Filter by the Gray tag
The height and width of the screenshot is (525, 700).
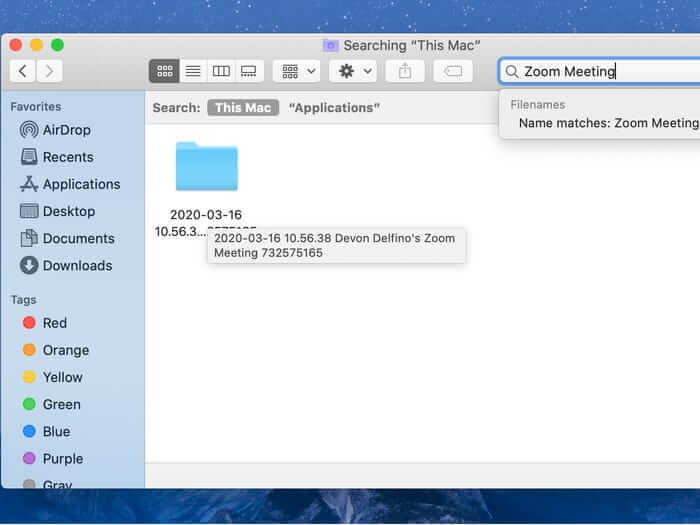[57, 483]
